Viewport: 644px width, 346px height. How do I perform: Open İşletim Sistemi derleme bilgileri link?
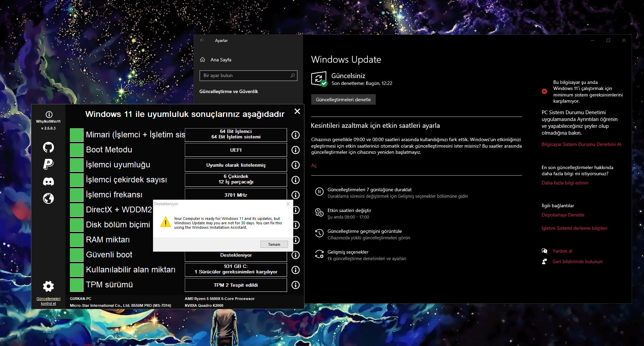(x=574, y=228)
